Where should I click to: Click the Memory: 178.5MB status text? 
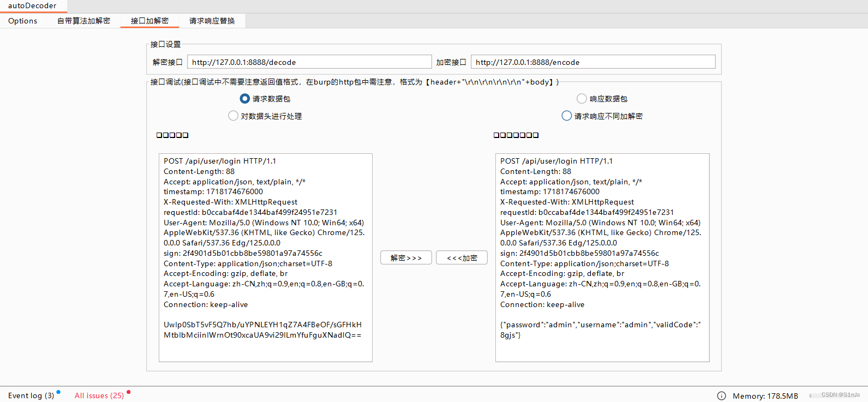pos(765,396)
